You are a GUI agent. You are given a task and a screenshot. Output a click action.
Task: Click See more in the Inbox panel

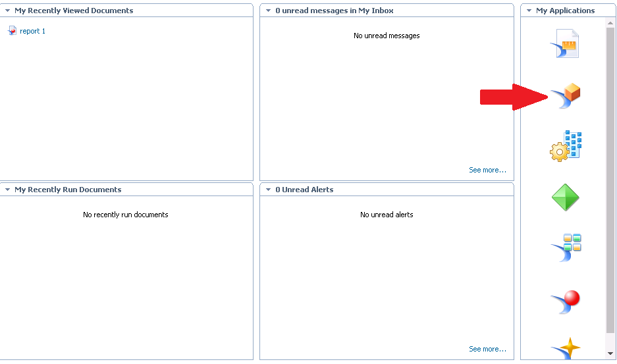(487, 170)
